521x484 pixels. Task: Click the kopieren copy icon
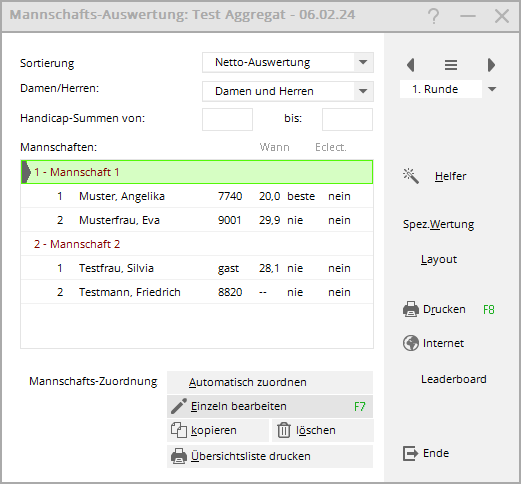(179, 430)
